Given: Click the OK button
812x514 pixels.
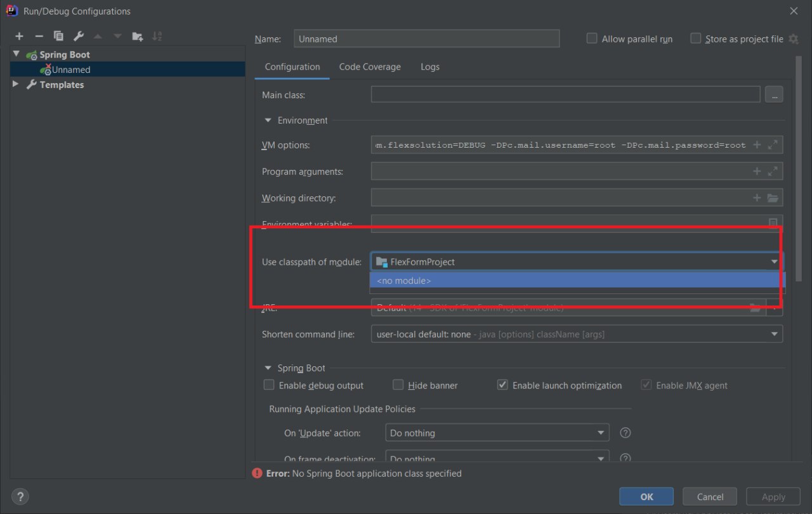Looking at the screenshot, I should 646,497.
